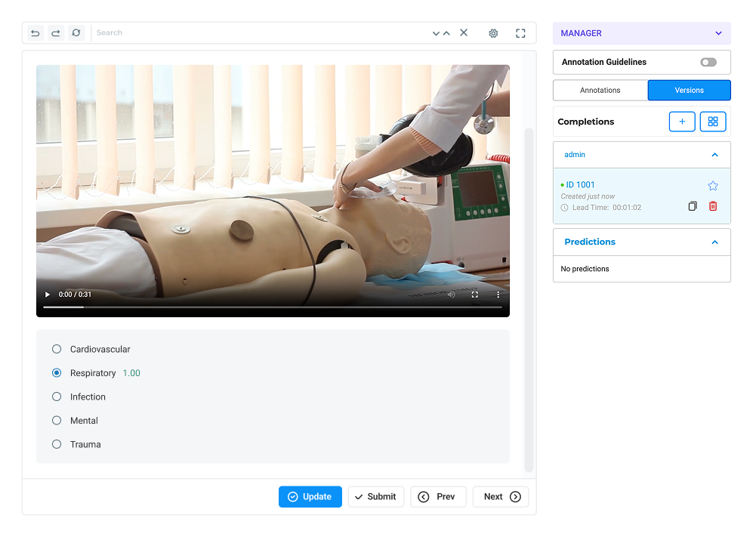Click the 'No predictions' text
Screen dimensions: 756x537
pos(585,269)
